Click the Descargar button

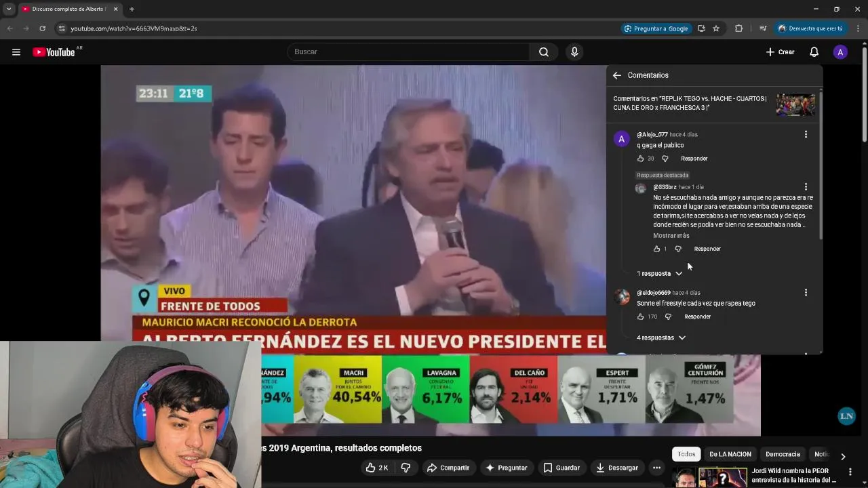coord(616,468)
